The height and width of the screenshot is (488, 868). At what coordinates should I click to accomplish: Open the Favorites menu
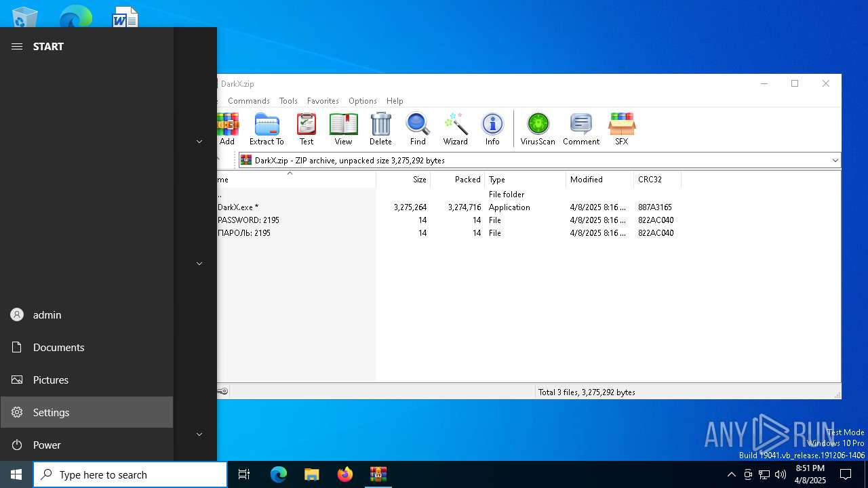click(x=323, y=101)
